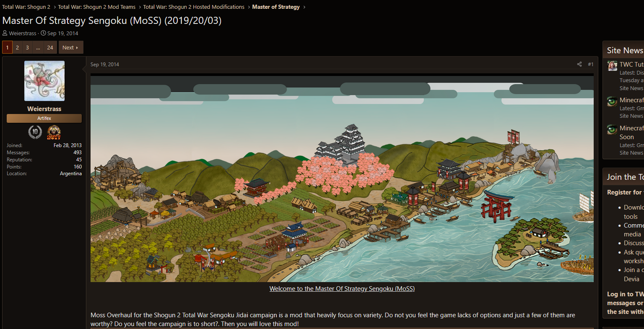
Task: Go to page 2 of the thread
Action: click(x=17, y=47)
